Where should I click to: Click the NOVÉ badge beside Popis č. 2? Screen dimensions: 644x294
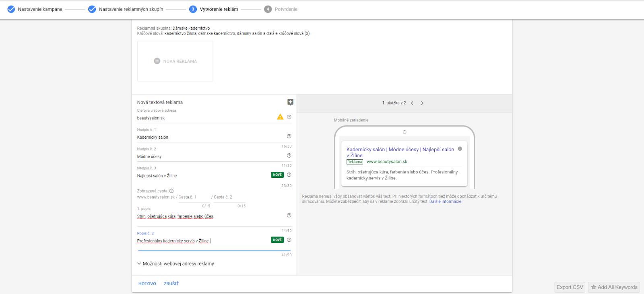tap(277, 240)
